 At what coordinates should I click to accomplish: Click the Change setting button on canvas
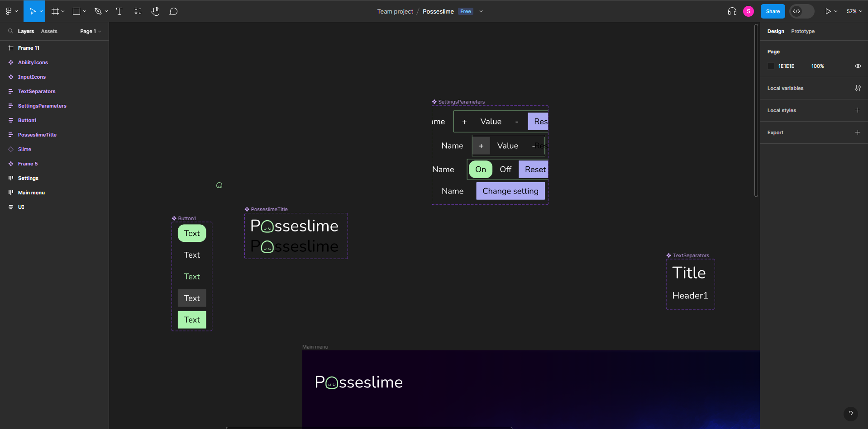click(x=510, y=191)
